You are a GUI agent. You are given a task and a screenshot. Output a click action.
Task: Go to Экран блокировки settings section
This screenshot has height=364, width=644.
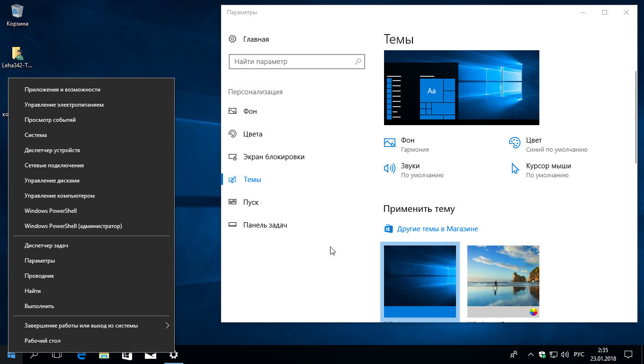274,157
